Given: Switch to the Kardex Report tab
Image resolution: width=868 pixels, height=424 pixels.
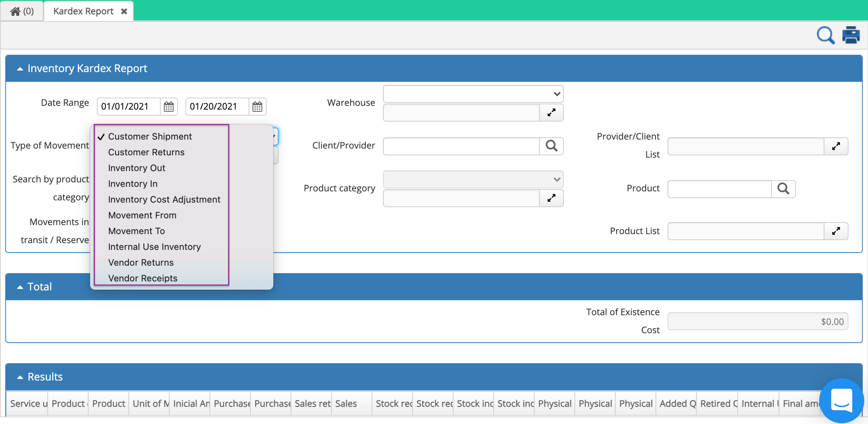Looking at the screenshot, I should (83, 11).
